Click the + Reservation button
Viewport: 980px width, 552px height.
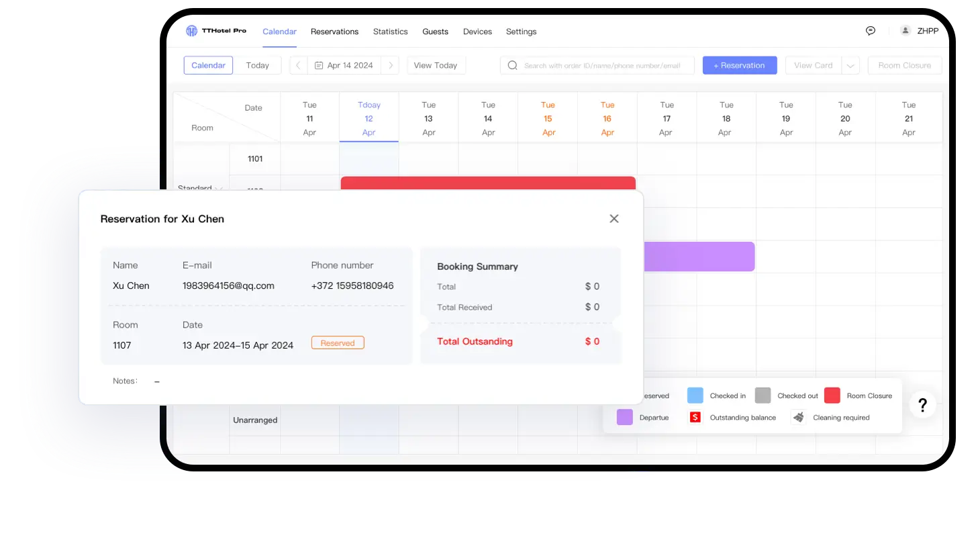(x=740, y=65)
